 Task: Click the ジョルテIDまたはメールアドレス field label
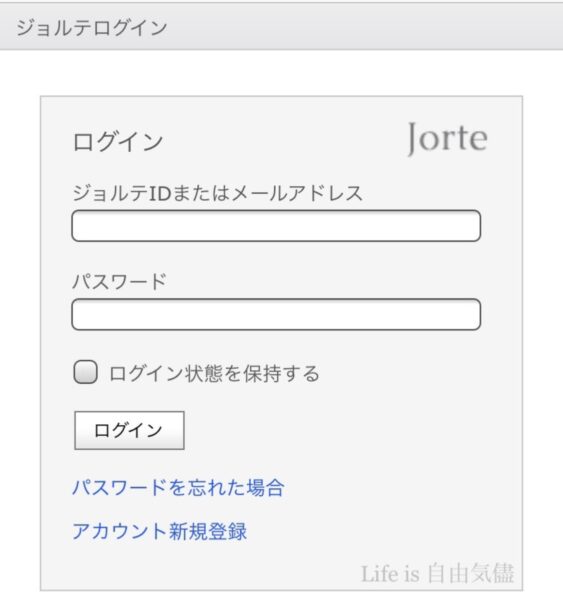click(217, 193)
